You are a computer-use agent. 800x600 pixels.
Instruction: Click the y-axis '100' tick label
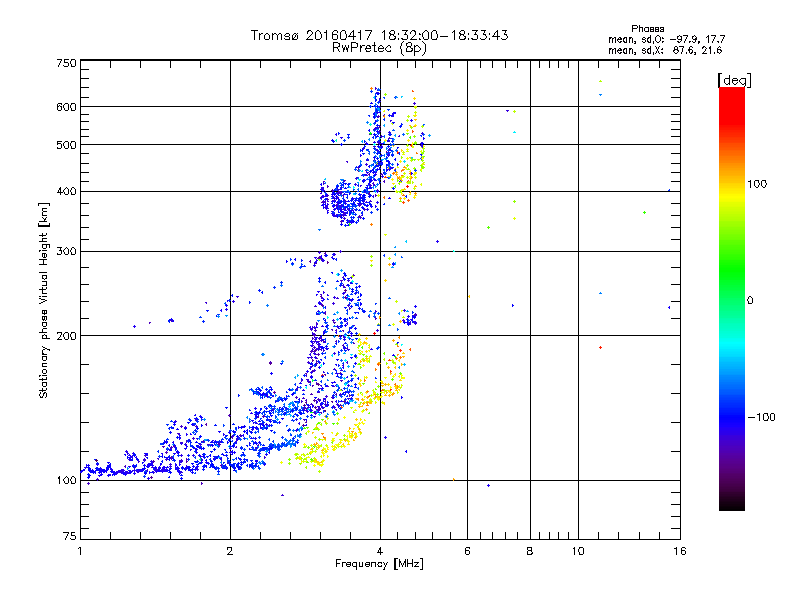tap(66, 481)
